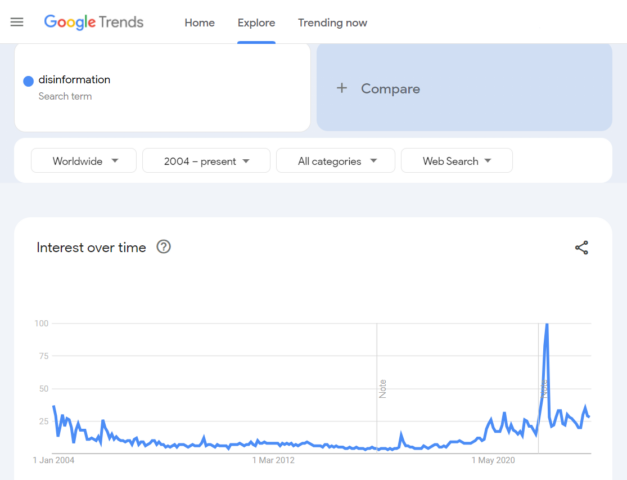Click the Note marker on the chart

pyautogui.click(x=382, y=388)
